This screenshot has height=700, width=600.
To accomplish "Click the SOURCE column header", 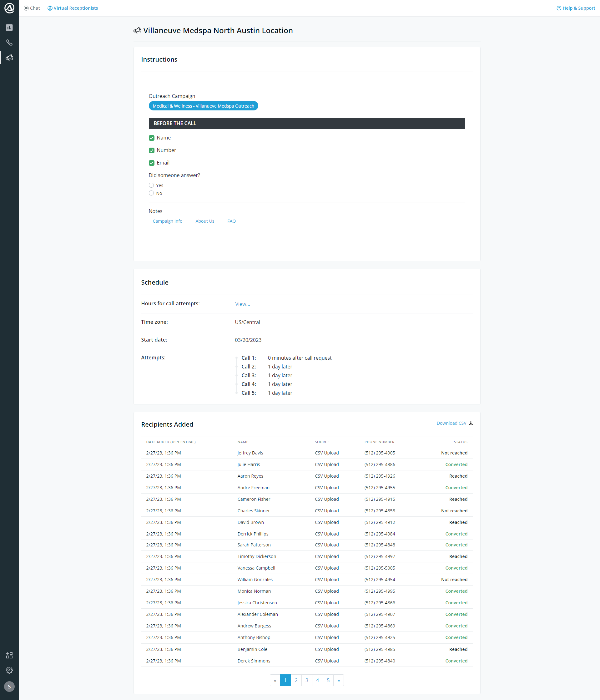I will (322, 442).
